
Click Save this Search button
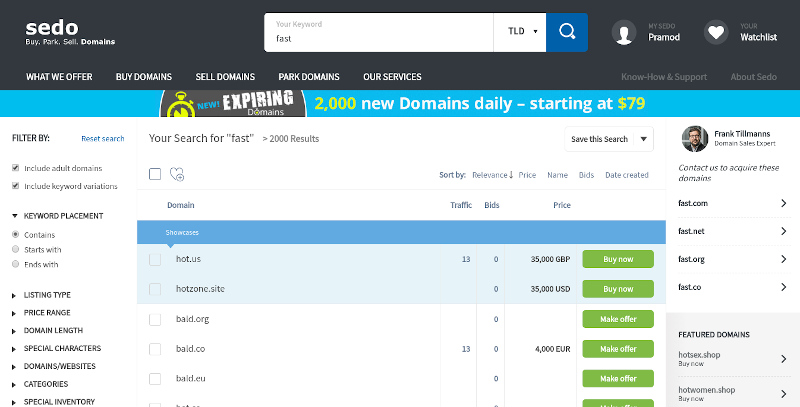pyautogui.click(x=599, y=139)
